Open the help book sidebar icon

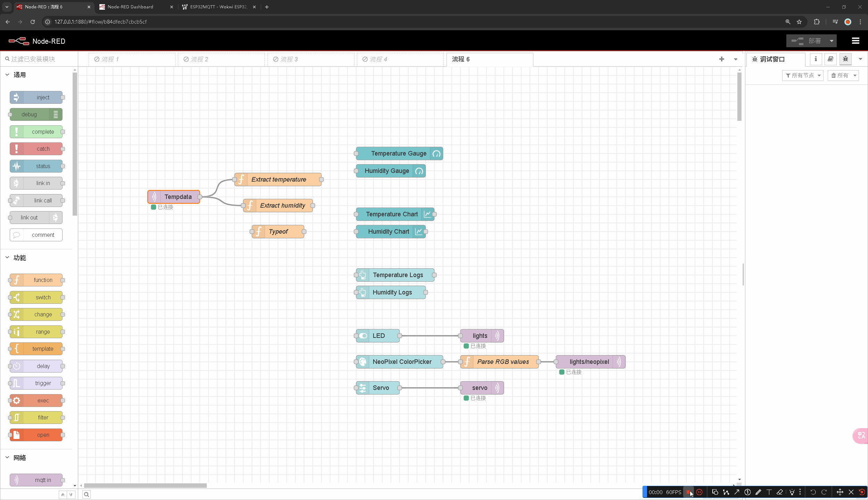pos(830,59)
